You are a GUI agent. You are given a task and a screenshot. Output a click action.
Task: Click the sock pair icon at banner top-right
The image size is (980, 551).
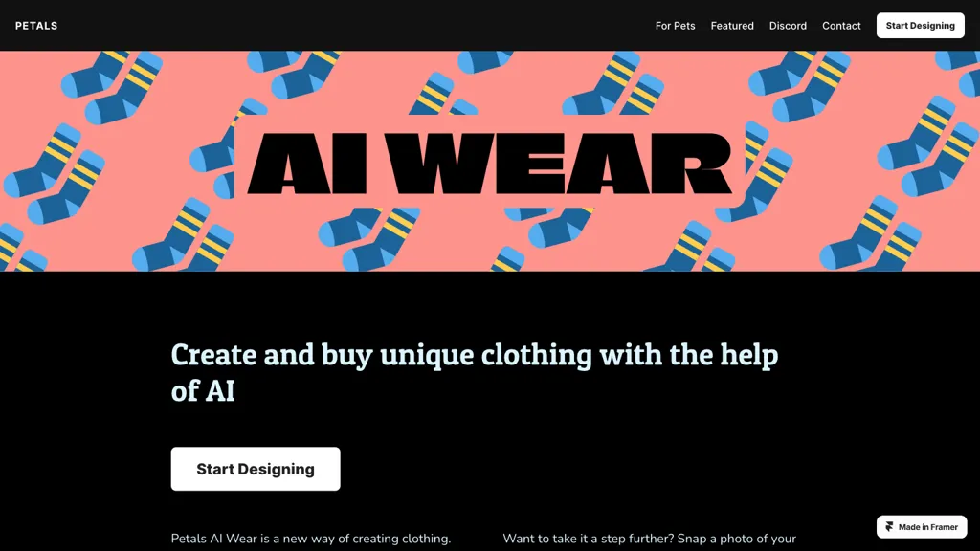[x=801, y=85]
